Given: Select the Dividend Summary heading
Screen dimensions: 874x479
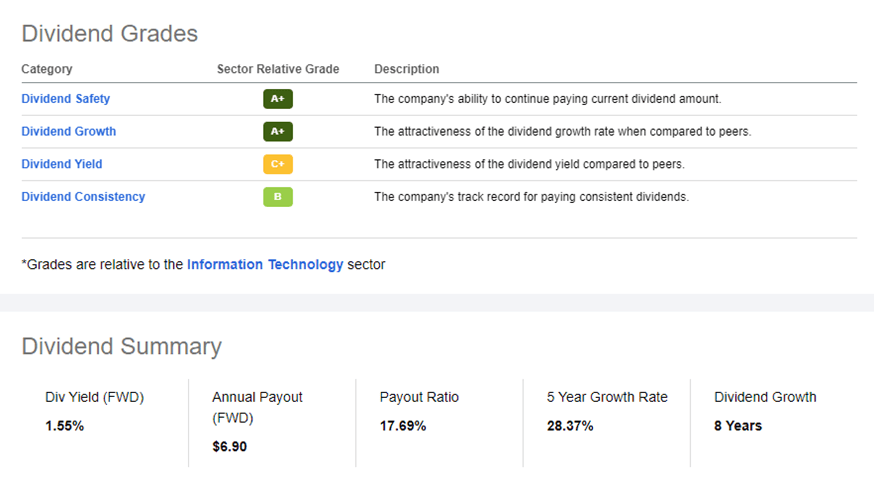Looking at the screenshot, I should [x=122, y=346].
